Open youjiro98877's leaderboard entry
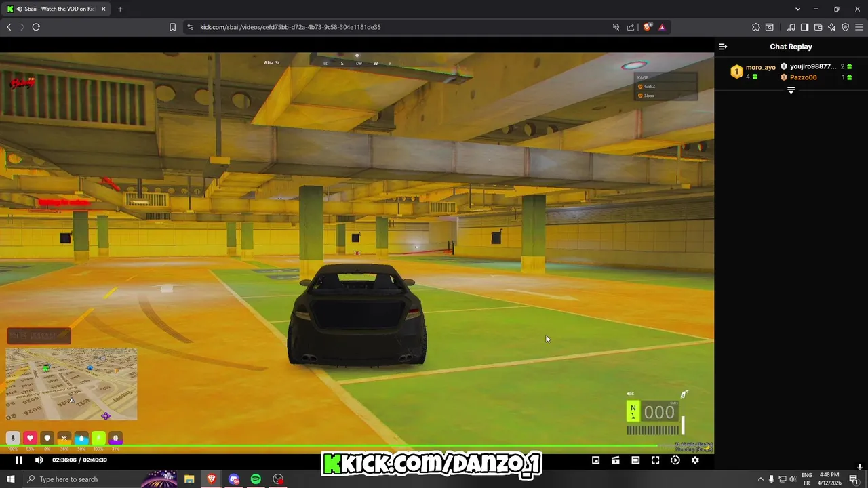Screen dimensions: 868x488 [x=816, y=66]
